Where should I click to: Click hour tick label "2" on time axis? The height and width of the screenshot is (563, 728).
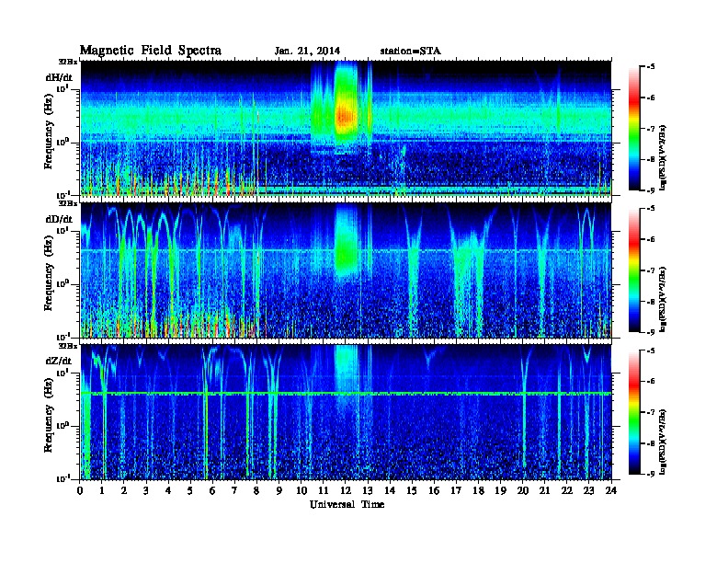pyautogui.click(x=124, y=490)
